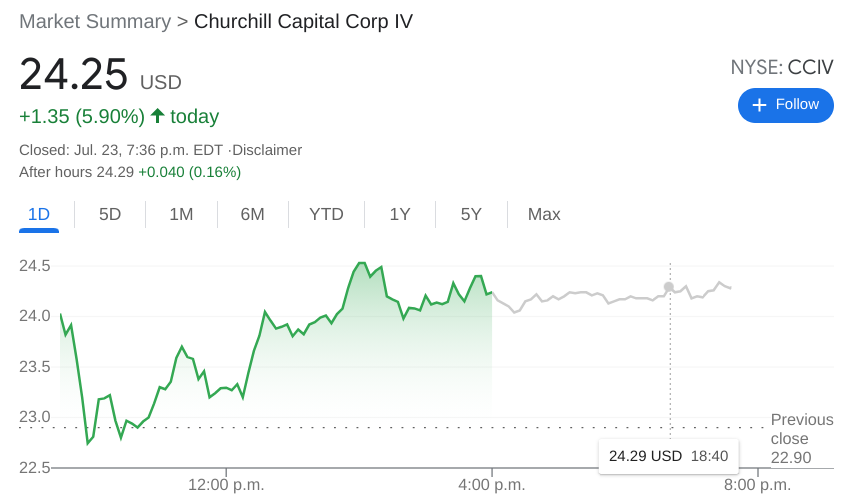Viewport: 854px width, 503px height.
Task: Click the green up arrow beside today
Action: [157, 115]
